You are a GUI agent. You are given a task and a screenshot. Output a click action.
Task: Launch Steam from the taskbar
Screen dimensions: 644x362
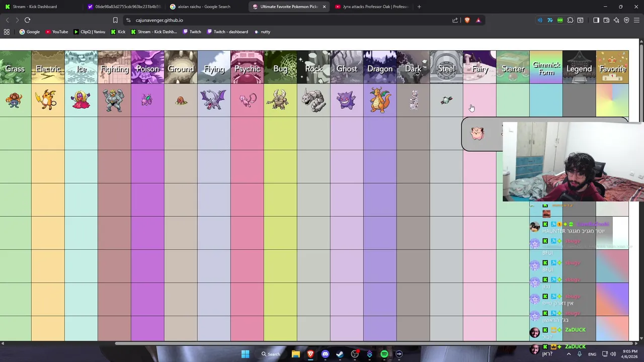[x=340, y=354]
